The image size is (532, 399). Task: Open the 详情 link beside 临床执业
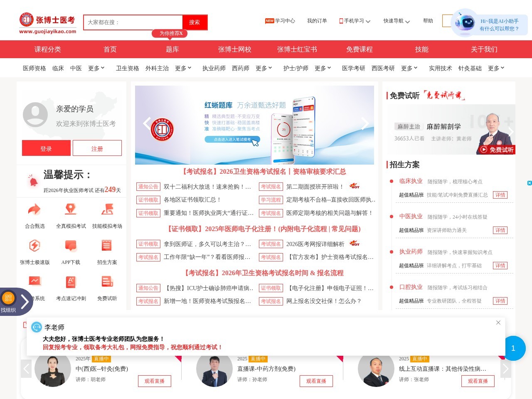(x=500, y=195)
